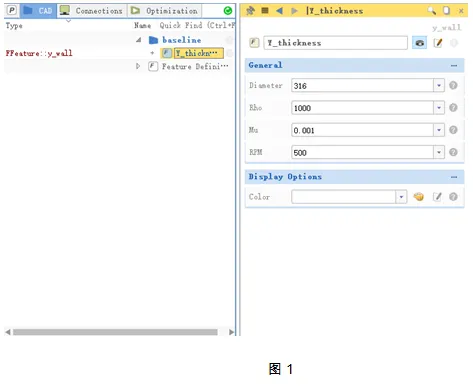Click the pencil edit icon beside the name field
The height and width of the screenshot is (386, 473).
pyautogui.click(x=438, y=43)
